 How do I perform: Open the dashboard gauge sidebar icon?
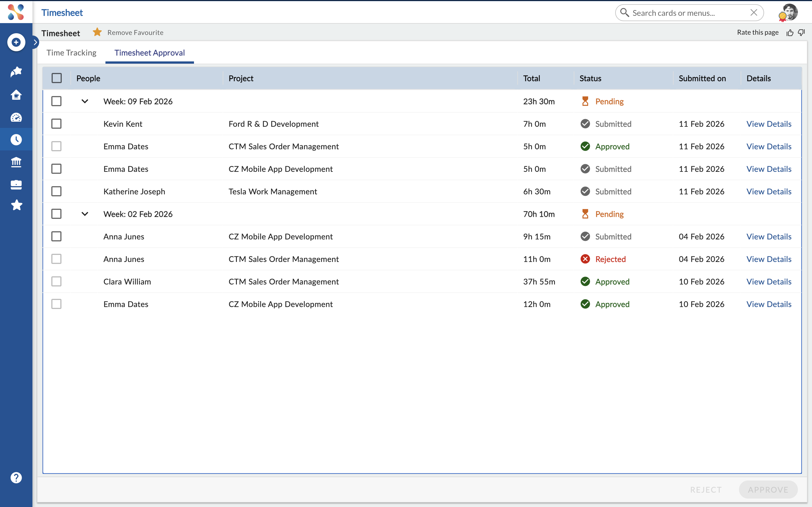pyautogui.click(x=16, y=117)
